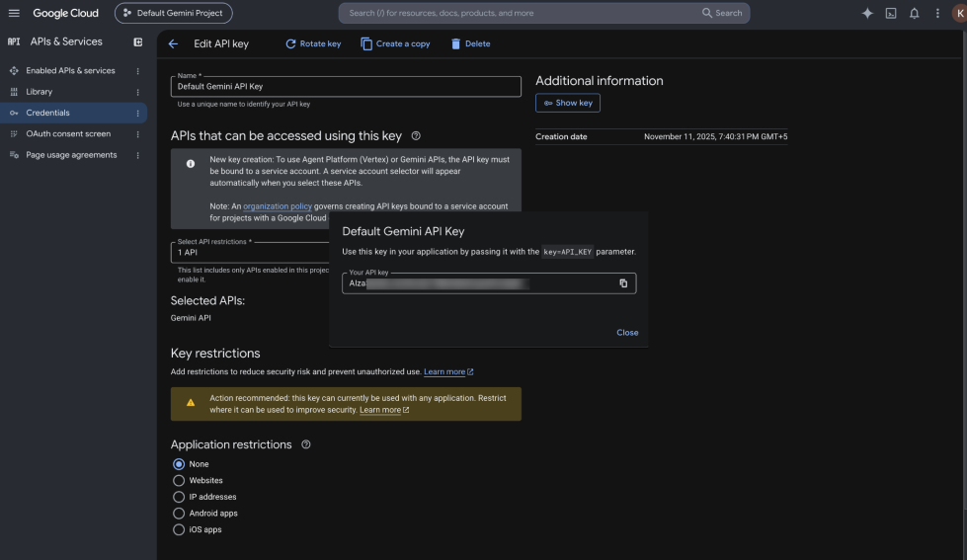This screenshot has height=560, width=967.
Task: Go to Google Cloud home logo
Action: click(x=65, y=13)
